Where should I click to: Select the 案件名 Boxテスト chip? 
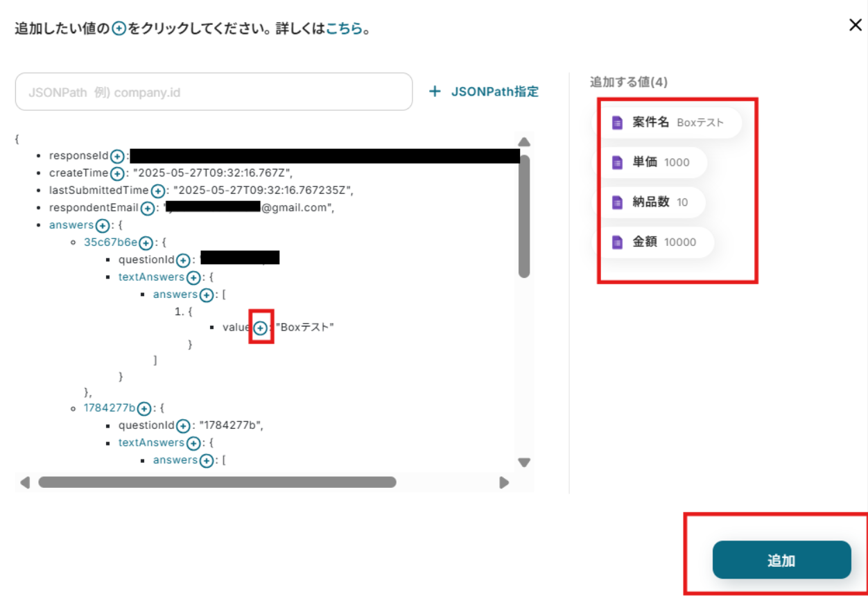(670, 123)
